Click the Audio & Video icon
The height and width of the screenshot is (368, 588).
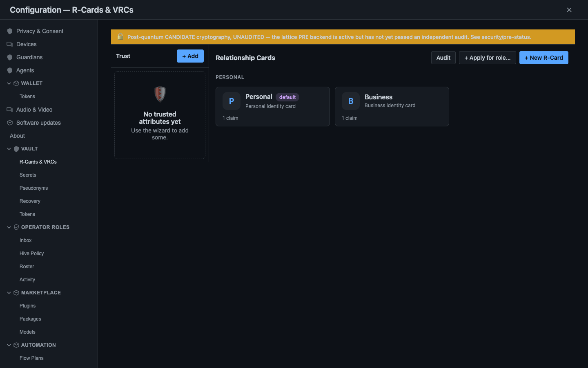coord(10,110)
